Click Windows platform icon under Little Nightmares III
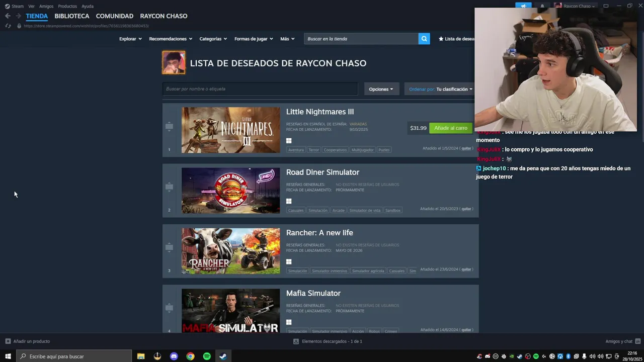 [289, 141]
